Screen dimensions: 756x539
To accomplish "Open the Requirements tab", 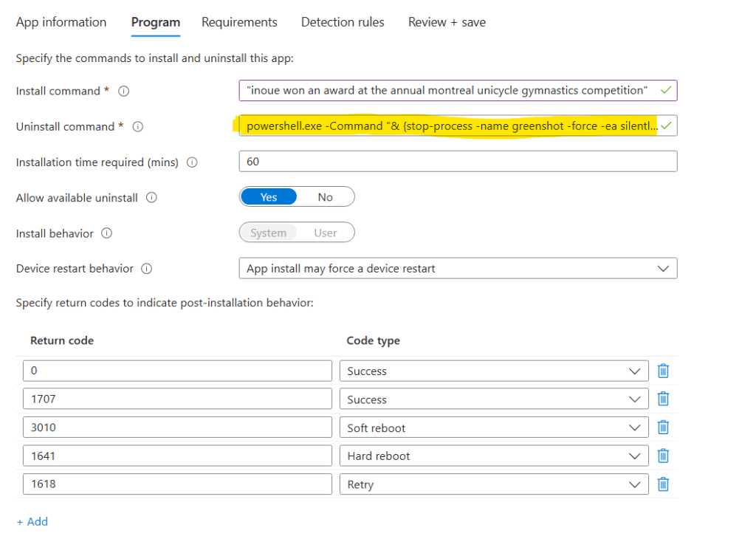I will point(239,22).
